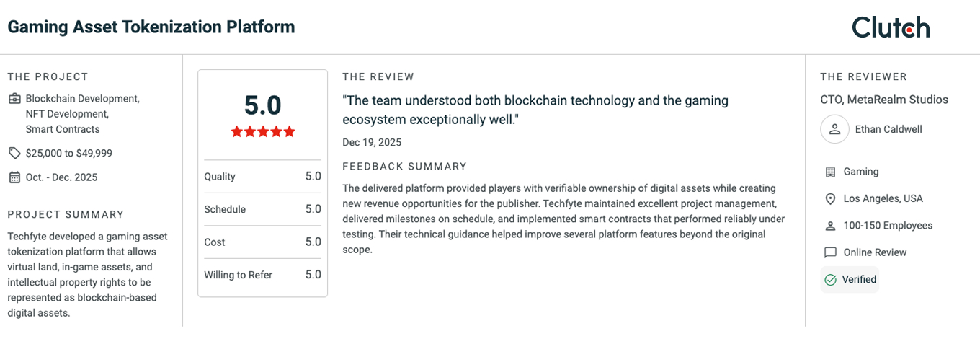Click the review quote headline
Screen dimensions: 980x339
pyautogui.click(x=535, y=110)
